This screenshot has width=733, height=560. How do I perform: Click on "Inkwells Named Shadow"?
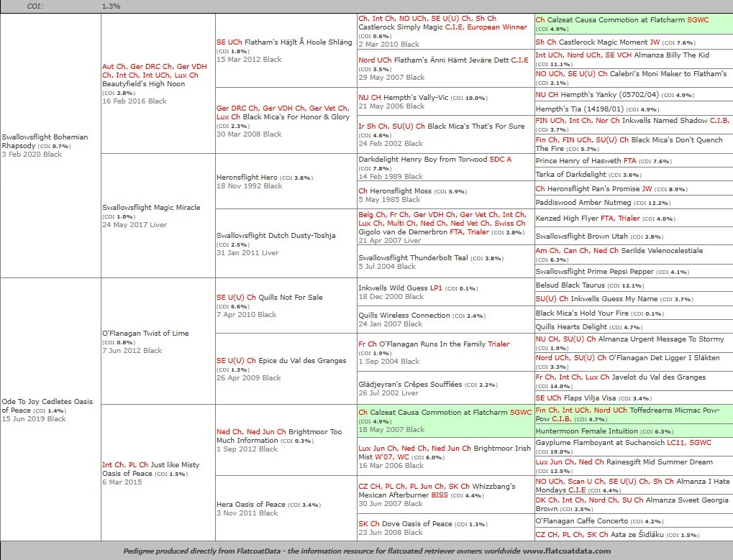pos(665,121)
